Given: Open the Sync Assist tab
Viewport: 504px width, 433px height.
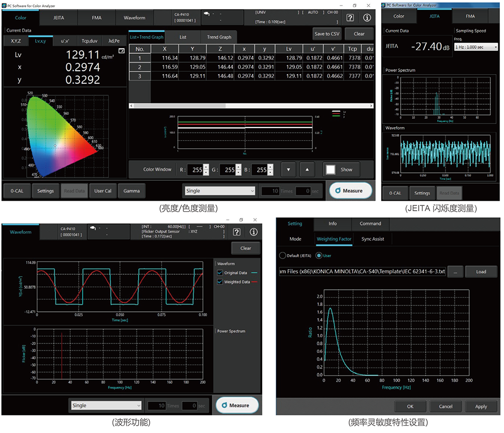Looking at the screenshot, I should (x=372, y=239).
